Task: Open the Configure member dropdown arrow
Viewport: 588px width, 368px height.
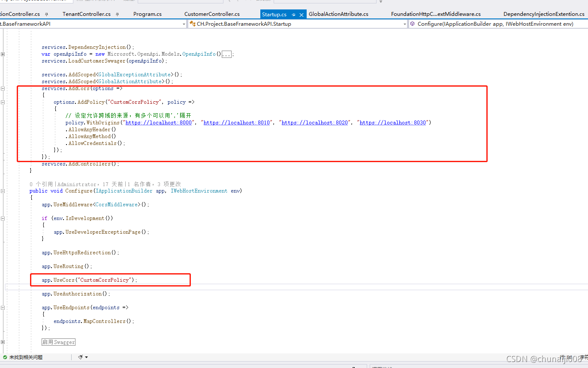Action: click(585, 24)
